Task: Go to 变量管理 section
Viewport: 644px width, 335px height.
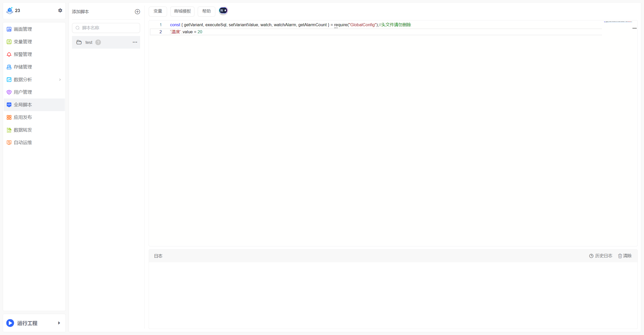Action: [x=23, y=42]
